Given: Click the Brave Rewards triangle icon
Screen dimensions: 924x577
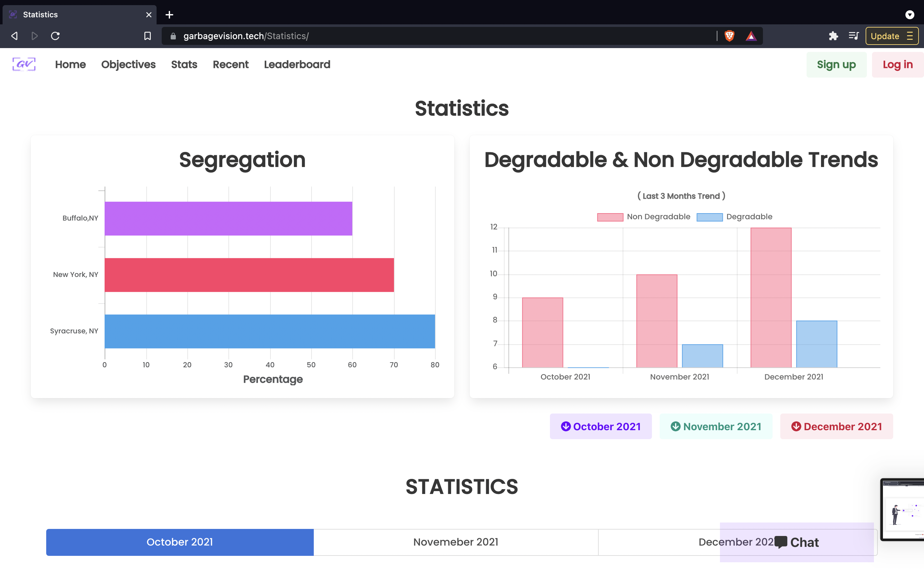Looking at the screenshot, I should pos(751,36).
